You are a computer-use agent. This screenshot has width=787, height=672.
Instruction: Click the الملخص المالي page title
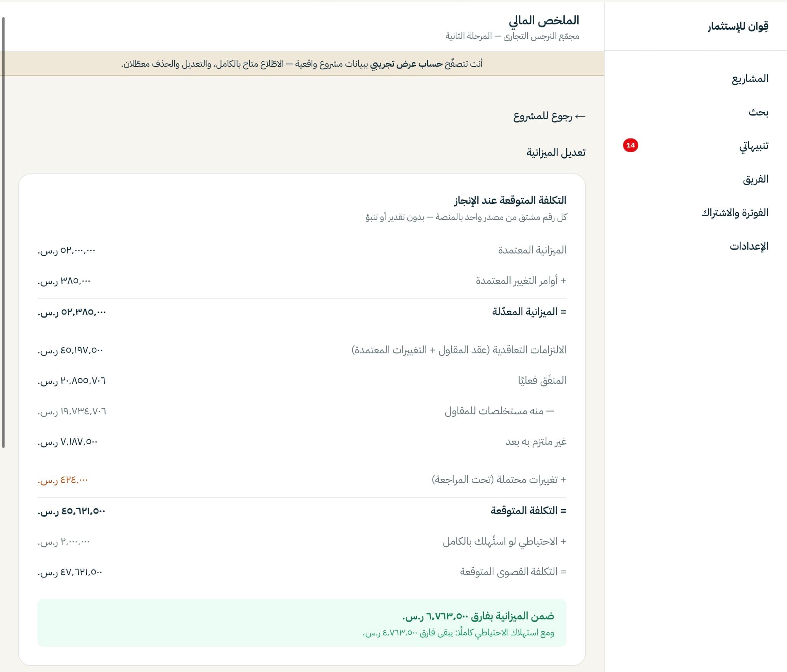click(x=544, y=20)
